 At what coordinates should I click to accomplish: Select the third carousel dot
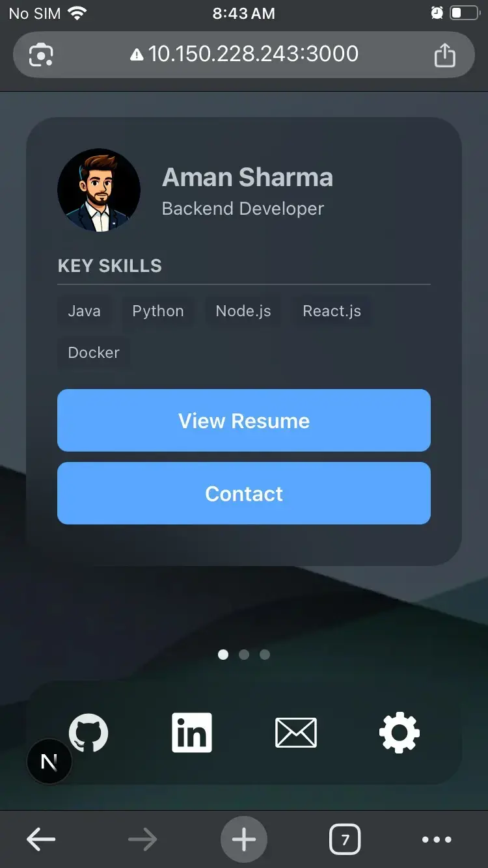click(x=265, y=655)
